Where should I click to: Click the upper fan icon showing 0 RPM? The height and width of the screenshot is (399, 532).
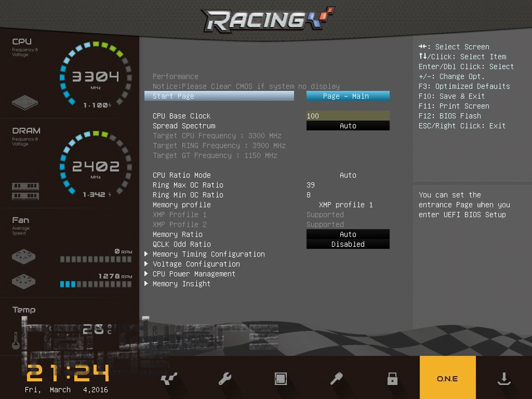(x=23, y=256)
